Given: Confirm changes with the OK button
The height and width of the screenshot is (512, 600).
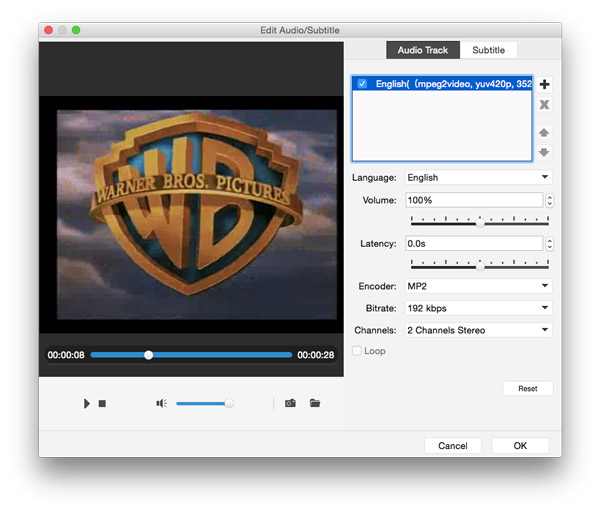Looking at the screenshot, I should [x=520, y=446].
